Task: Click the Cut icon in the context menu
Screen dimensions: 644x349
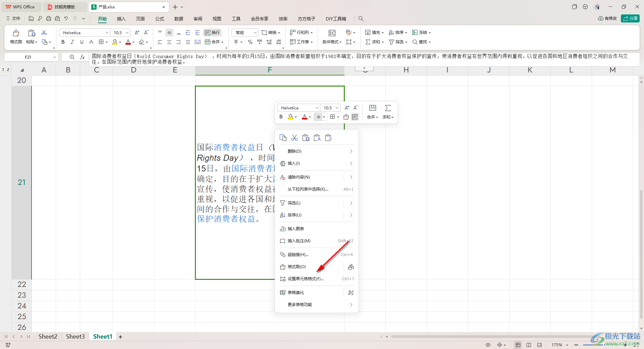Action: (x=294, y=138)
